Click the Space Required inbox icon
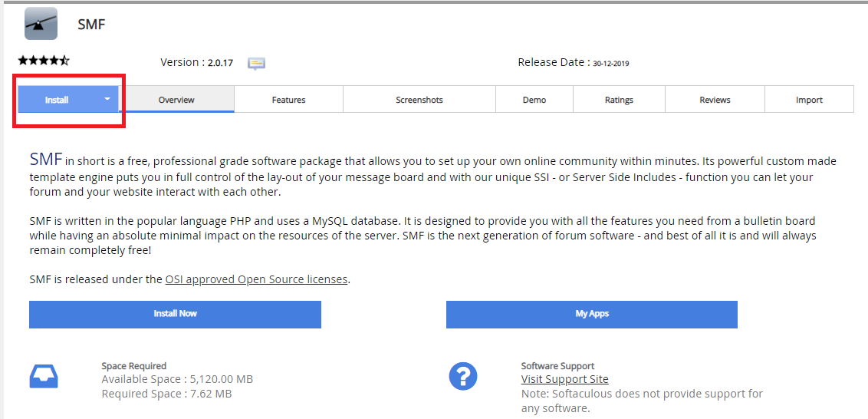Screen dimensions: 868x419 [x=44, y=377]
